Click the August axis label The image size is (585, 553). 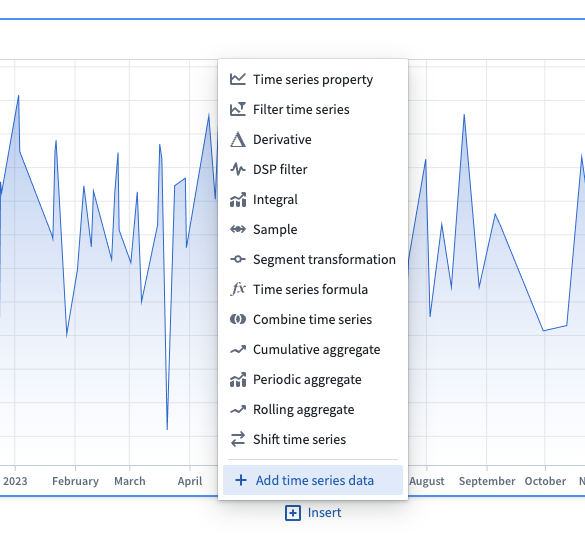point(427,481)
